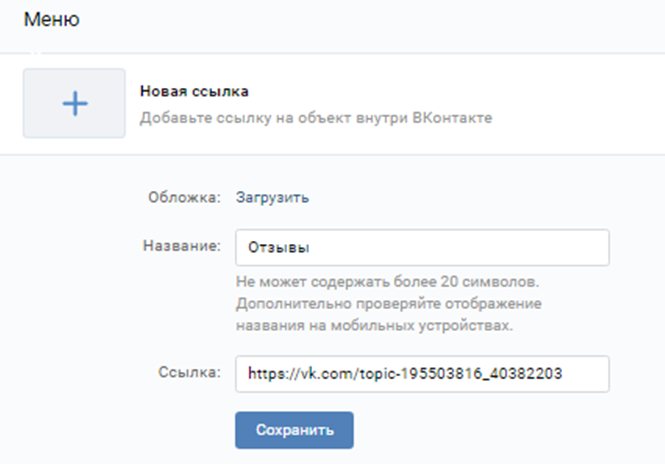Click the "Сохранить" button
Viewport: 665px width, 464px height.
tap(294, 430)
